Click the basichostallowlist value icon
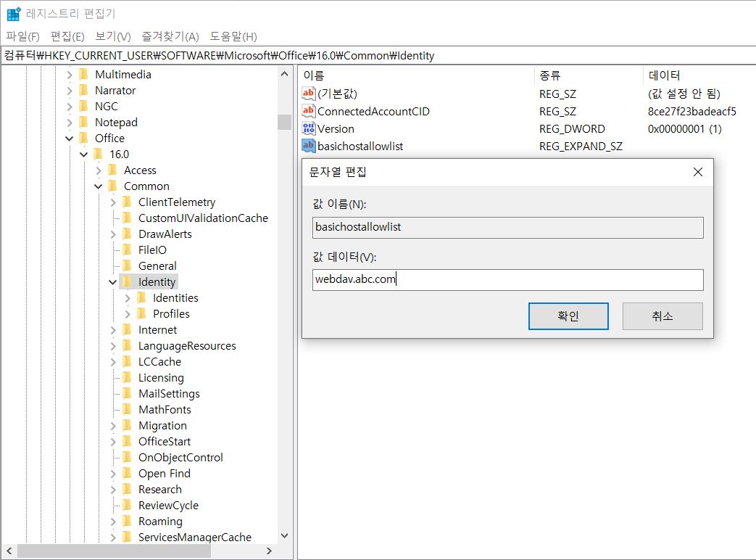 [x=309, y=146]
